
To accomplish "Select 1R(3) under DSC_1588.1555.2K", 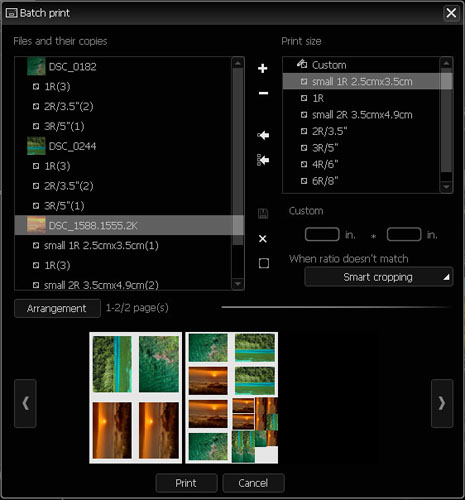I will pos(123,265).
